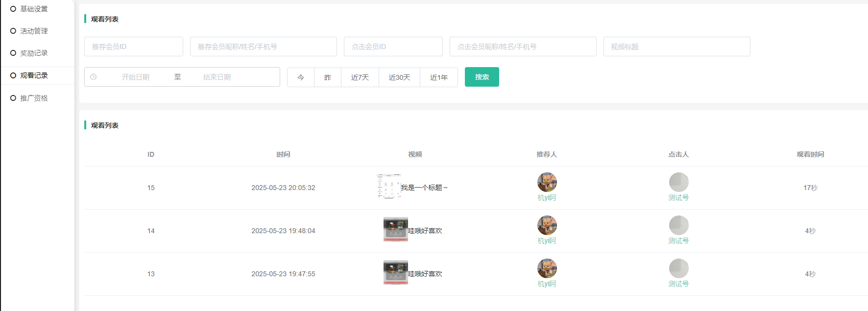The image size is (868, 311).
Task: Click the 推荐会员ID input field
Action: (133, 47)
